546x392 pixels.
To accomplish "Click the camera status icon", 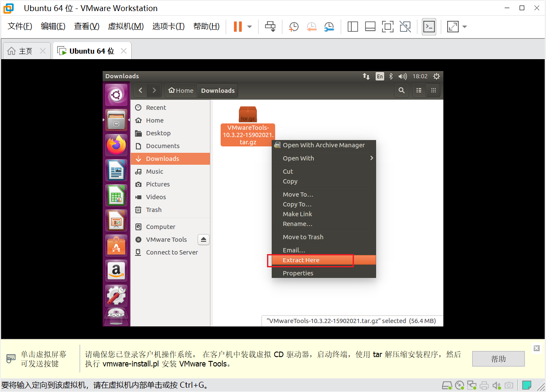I will click(x=509, y=386).
